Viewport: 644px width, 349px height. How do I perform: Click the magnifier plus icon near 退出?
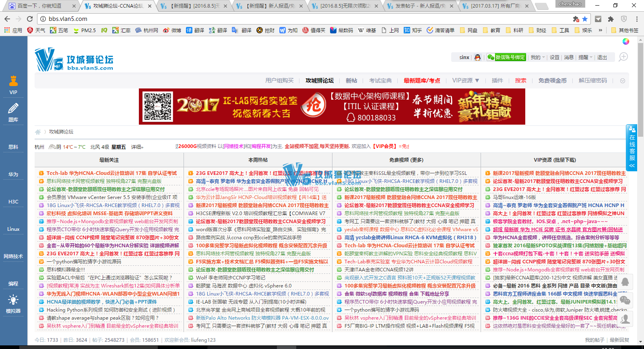623,57
